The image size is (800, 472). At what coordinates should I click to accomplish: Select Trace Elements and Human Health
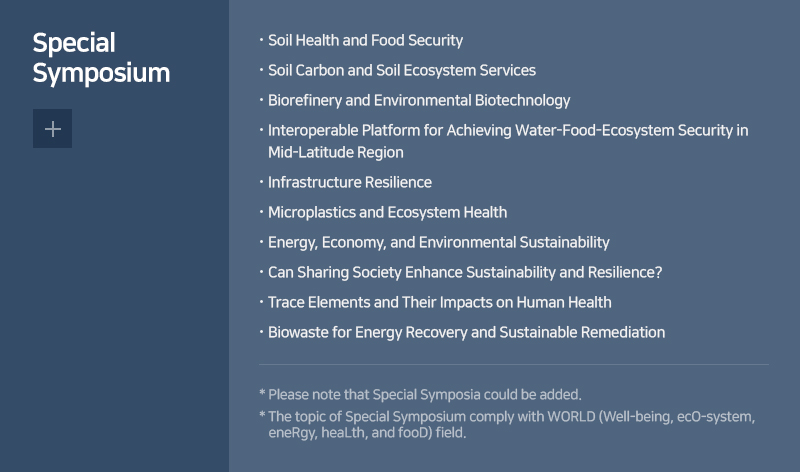[439, 303]
